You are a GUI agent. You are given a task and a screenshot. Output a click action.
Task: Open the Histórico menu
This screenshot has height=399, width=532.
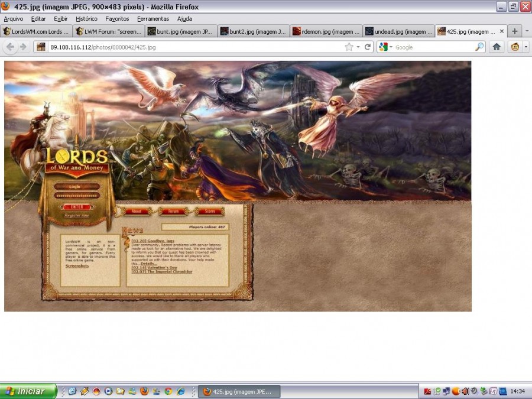[x=86, y=19]
